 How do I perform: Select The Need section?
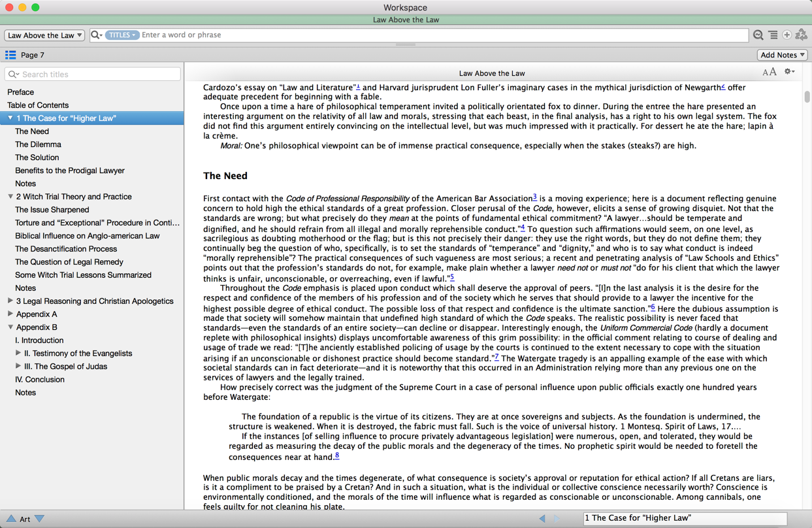(32, 131)
